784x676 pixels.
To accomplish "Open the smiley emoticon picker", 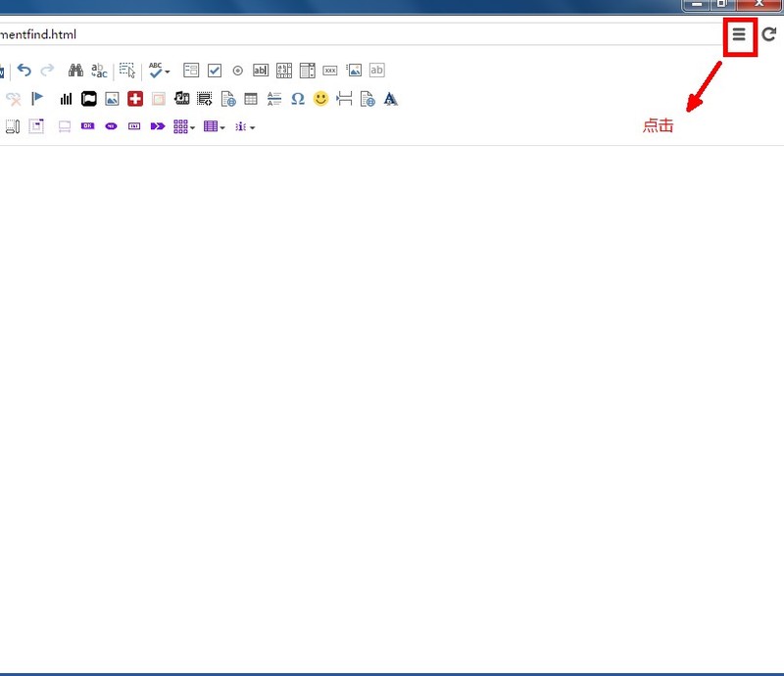I will point(320,99).
